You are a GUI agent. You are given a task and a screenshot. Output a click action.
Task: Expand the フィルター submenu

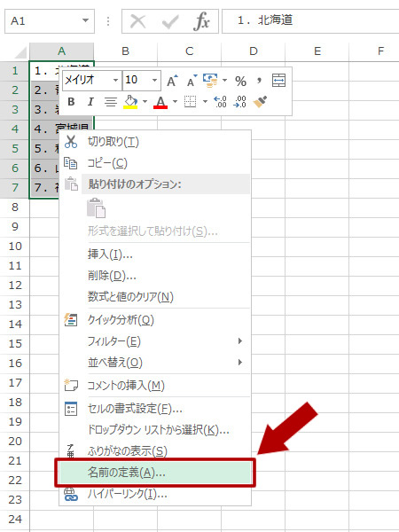pos(240,341)
